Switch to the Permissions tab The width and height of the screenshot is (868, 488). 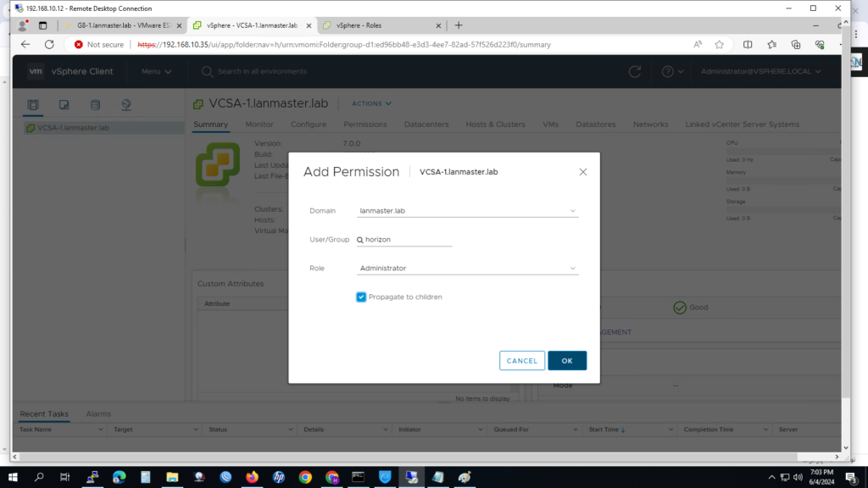tap(364, 125)
